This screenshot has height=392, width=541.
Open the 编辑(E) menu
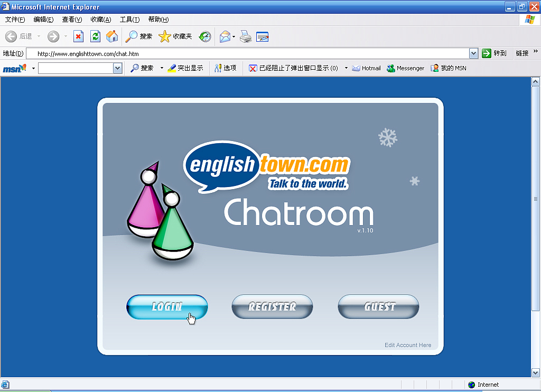pos(43,20)
